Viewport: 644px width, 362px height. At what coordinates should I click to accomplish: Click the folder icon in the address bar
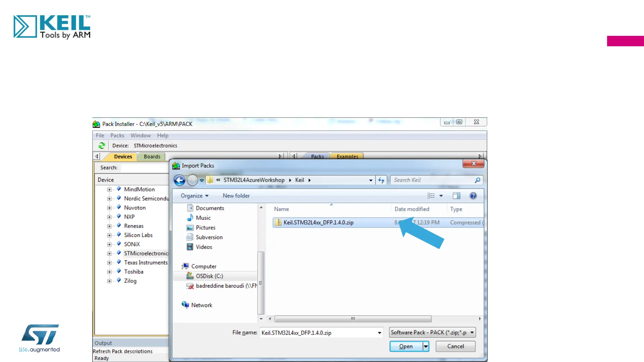tap(210, 180)
